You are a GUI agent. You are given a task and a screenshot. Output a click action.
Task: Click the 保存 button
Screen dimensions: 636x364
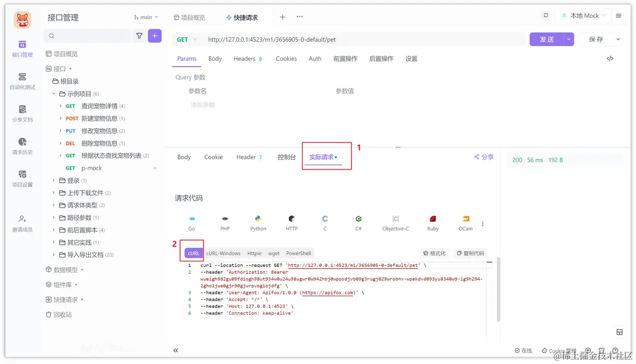(596, 39)
